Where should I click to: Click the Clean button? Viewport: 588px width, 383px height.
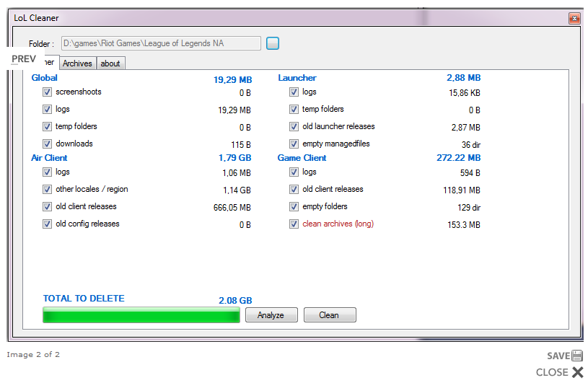329,315
